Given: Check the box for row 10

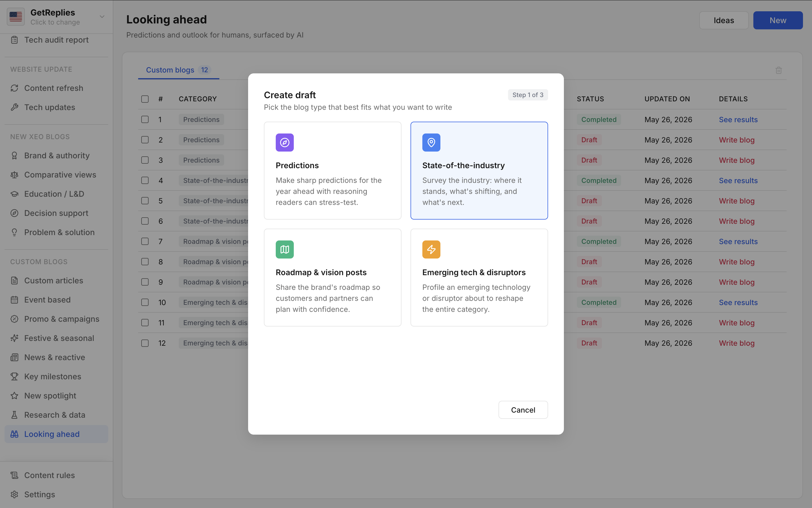Looking at the screenshot, I should tap(145, 302).
